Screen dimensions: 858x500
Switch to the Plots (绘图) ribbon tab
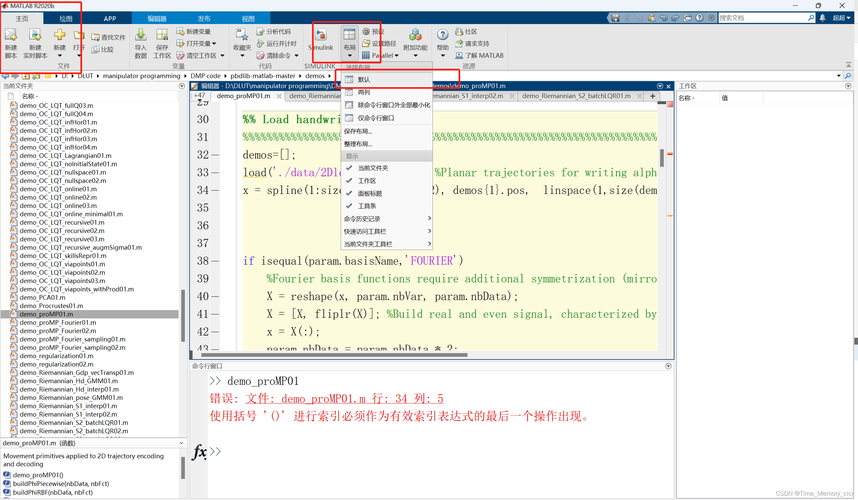(x=66, y=18)
